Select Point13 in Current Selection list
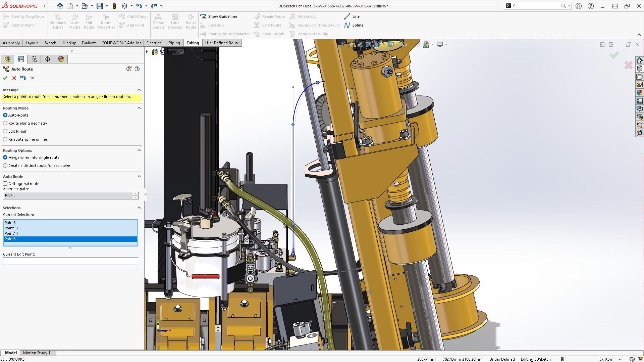The height and width of the screenshot is (362, 644). (11, 228)
